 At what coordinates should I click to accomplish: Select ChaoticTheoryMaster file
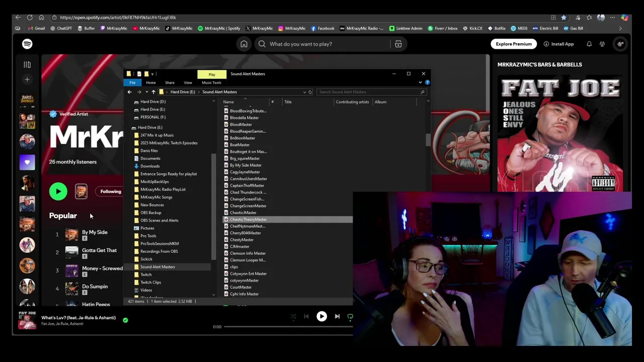pos(248,219)
